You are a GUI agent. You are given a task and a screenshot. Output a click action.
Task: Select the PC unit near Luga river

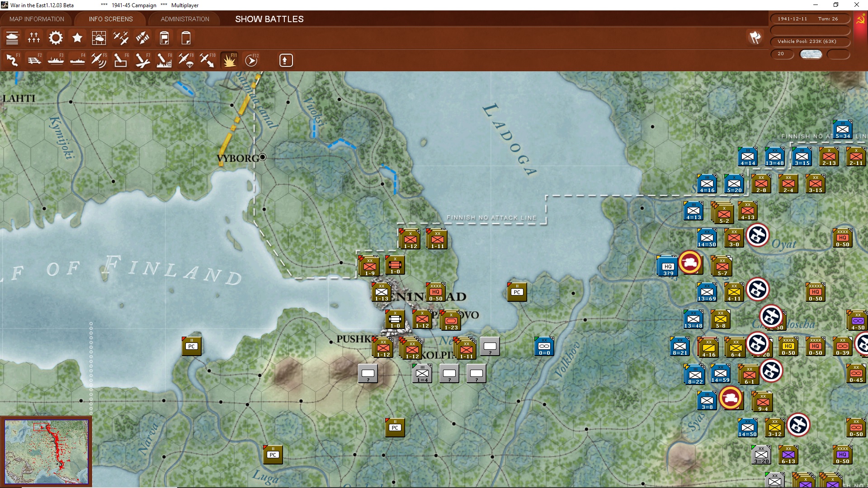(273, 455)
